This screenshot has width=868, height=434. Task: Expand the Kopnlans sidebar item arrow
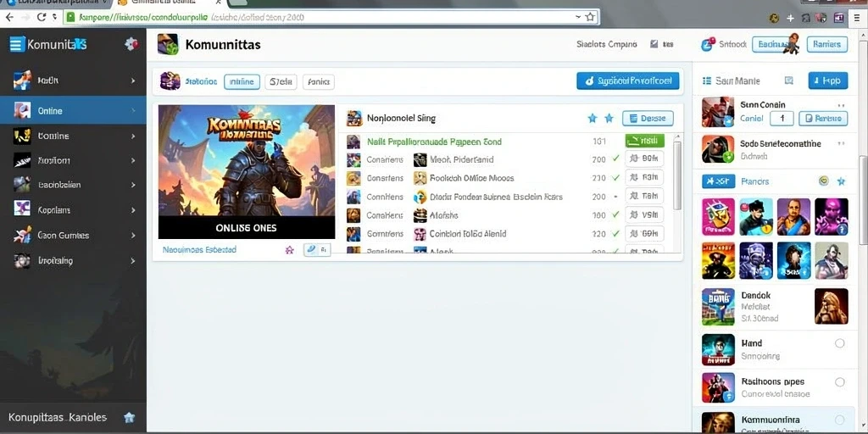pos(133,210)
